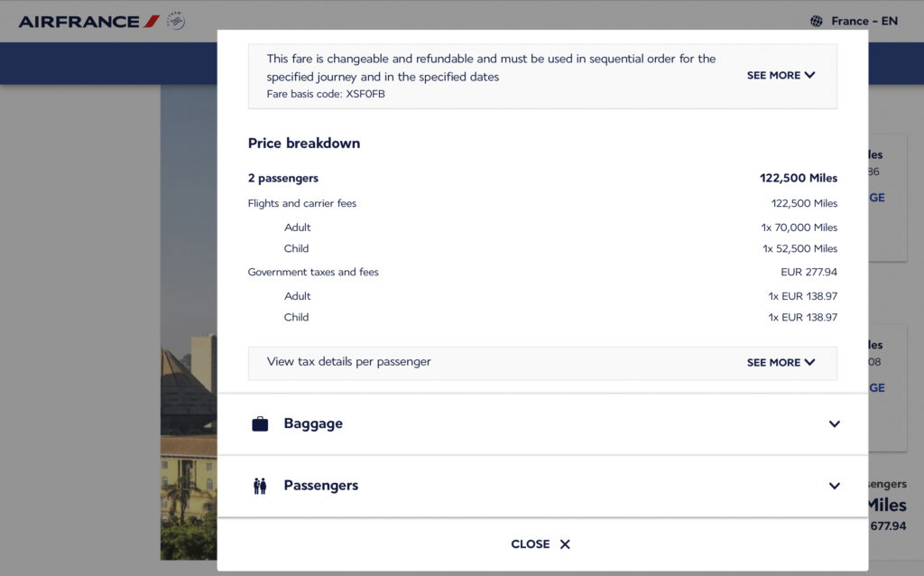Click the chevron after tax details SEE MORE
924x576 pixels.
click(809, 363)
